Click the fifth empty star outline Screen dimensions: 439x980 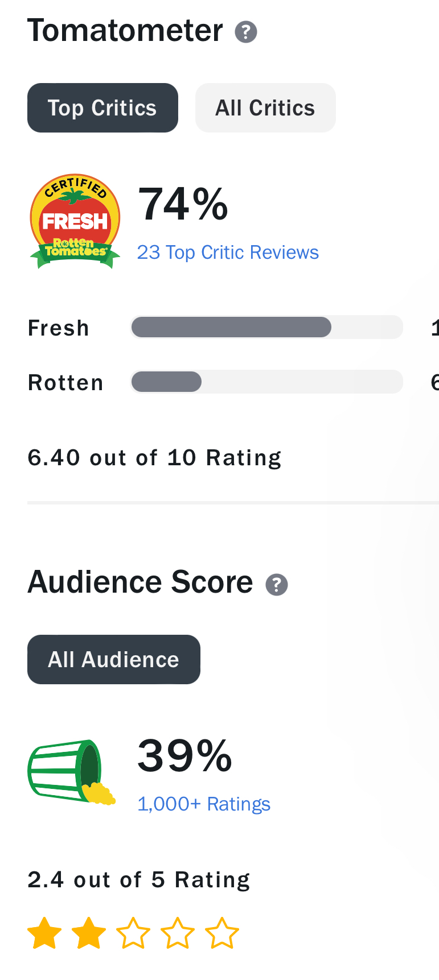(222, 933)
